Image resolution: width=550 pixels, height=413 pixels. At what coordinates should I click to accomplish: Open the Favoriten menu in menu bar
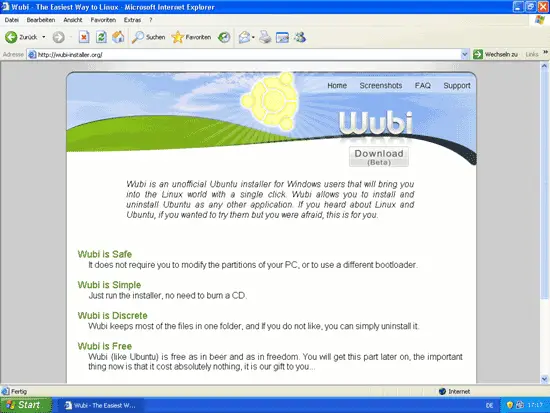coord(103,20)
